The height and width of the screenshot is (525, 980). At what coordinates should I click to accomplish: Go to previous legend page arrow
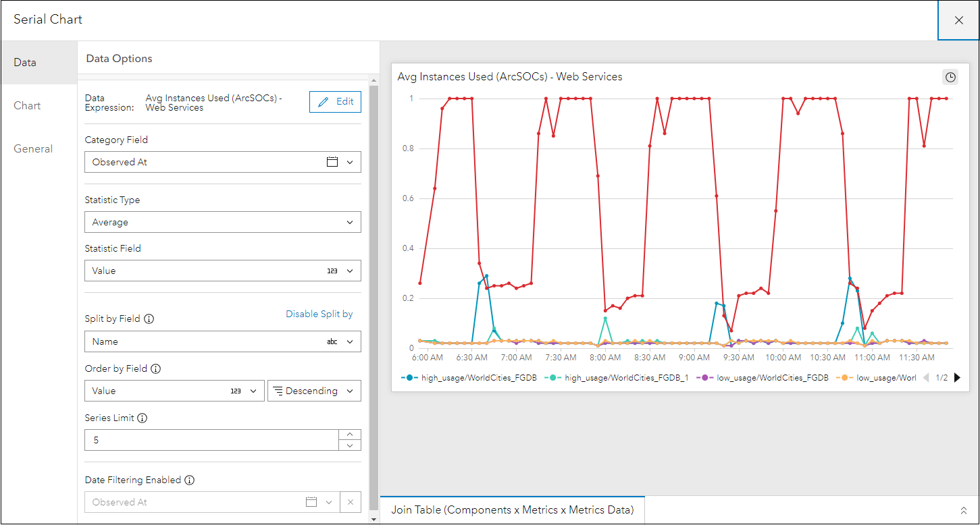[926, 378]
